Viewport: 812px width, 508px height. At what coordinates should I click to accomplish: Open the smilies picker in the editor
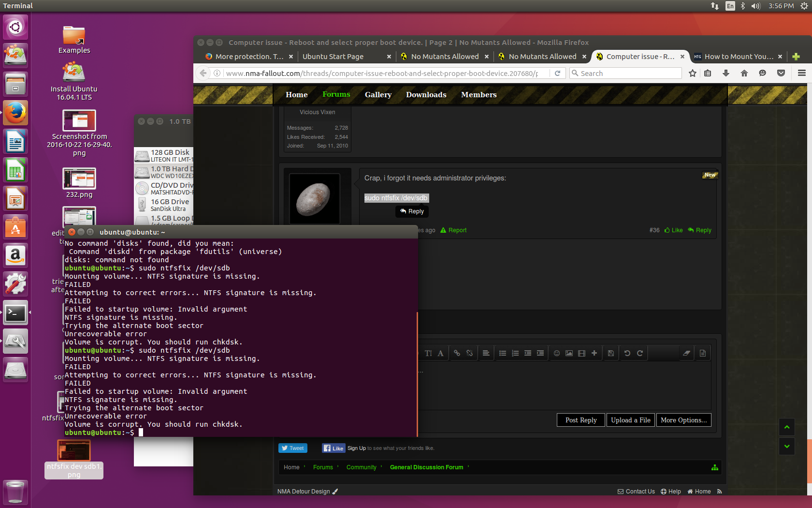[557, 353]
